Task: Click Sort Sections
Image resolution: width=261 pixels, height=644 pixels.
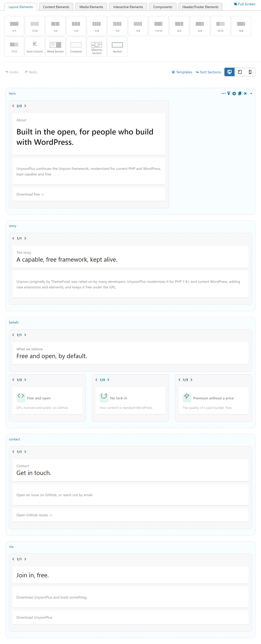Action: [208, 72]
